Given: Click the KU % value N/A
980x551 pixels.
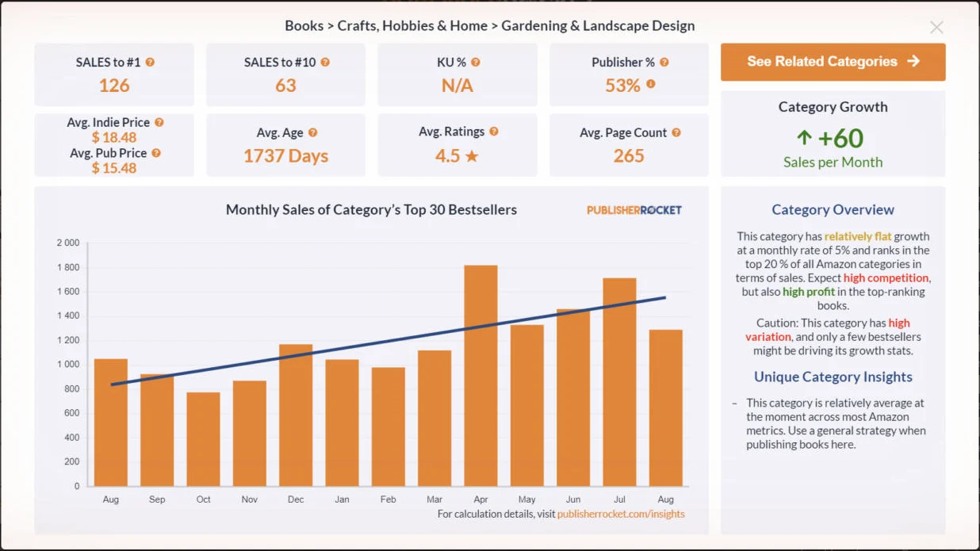Looking at the screenshot, I should 457,86.
